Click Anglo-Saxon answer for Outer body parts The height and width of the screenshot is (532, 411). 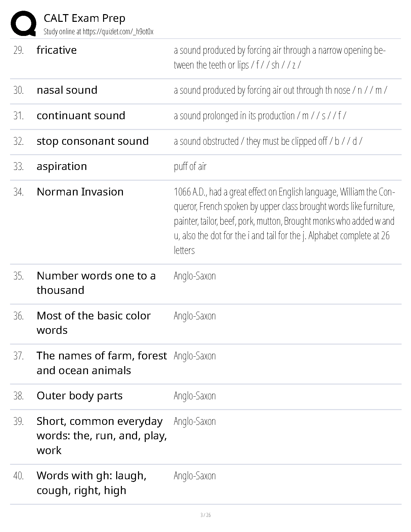pos(195,396)
